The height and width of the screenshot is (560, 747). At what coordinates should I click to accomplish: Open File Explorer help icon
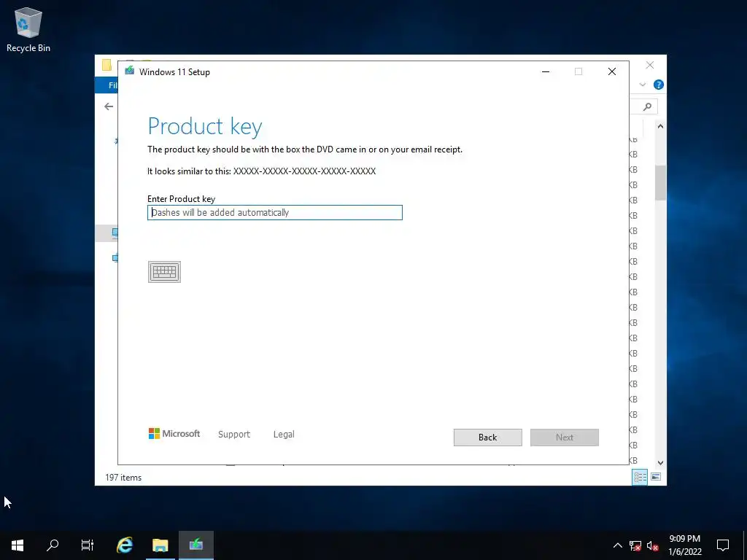659,85
